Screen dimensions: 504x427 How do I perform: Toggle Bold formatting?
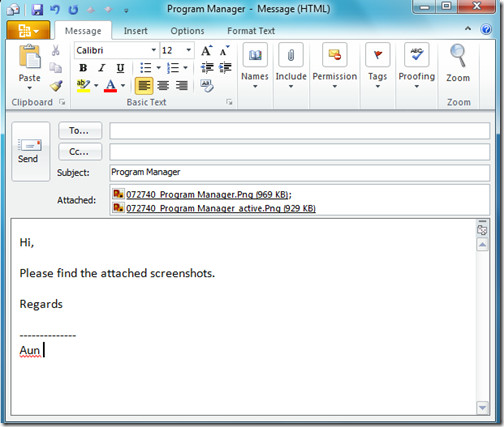tap(83, 68)
